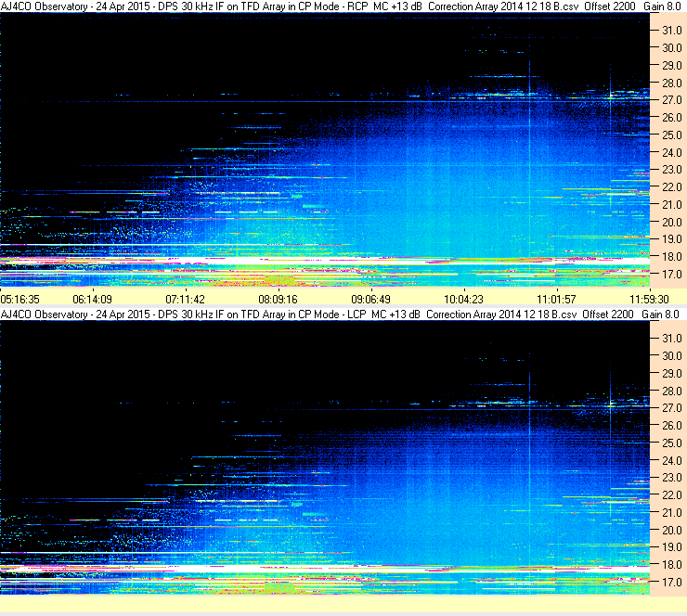Click 21.0 frequency label in LCP plot
The width and height of the screenshot is (687, 616).
click(x=672, y=513)
